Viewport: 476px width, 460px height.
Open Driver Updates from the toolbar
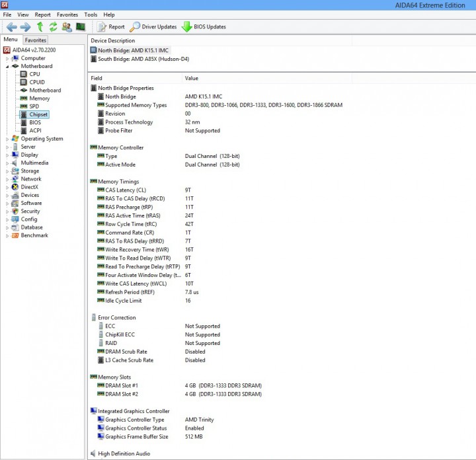pos(153,26)
